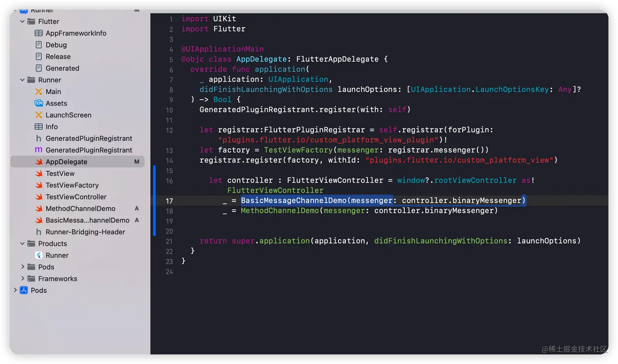
Task: Click the M status badge on AppDelegate
Action: pyautogui.click(x=137, y=162)
